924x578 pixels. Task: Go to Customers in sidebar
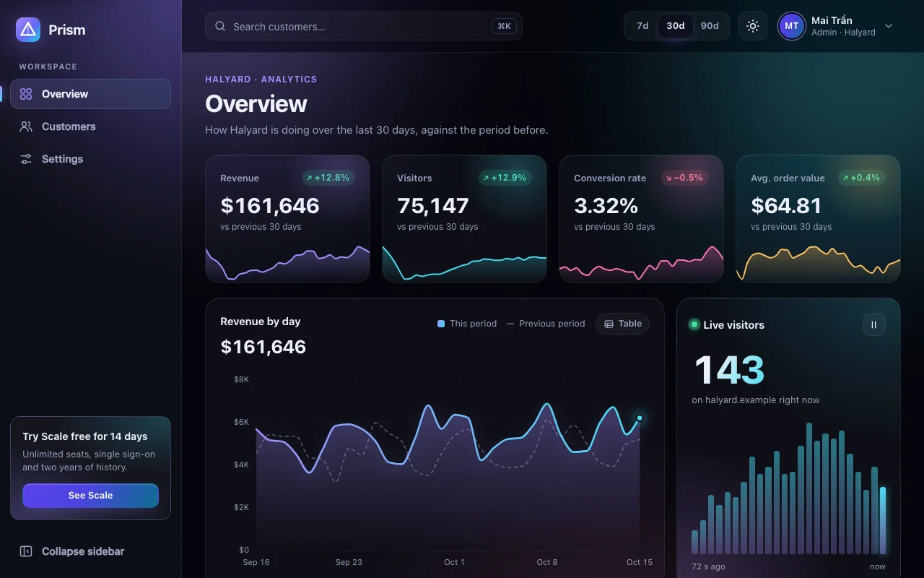90,126
